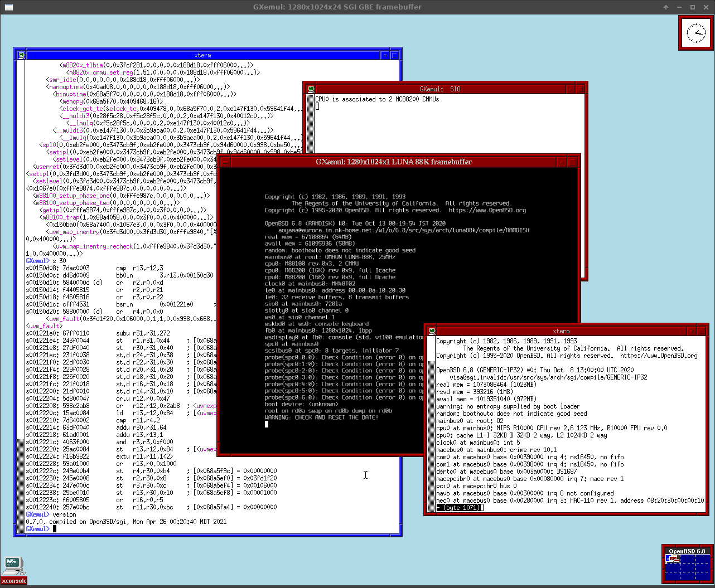
Task: Click the window-menu icon on blue xterm titlebar
Action: [x=21, y=55]
